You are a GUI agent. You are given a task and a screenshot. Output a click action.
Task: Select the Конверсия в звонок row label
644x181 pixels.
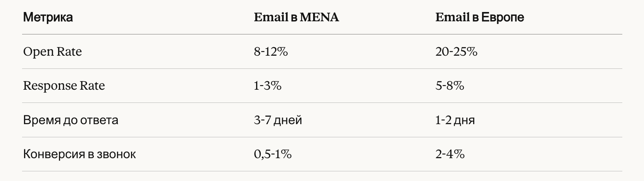pos(79,154)
